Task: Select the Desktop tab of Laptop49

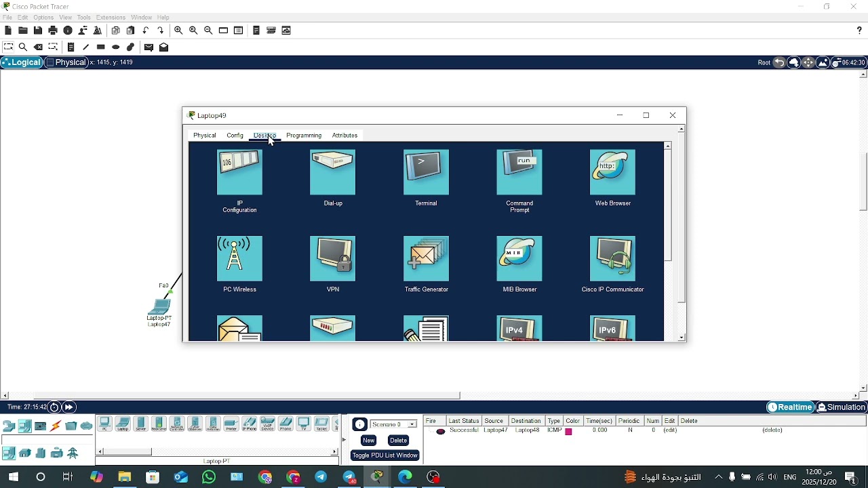Action: [265, 136]
